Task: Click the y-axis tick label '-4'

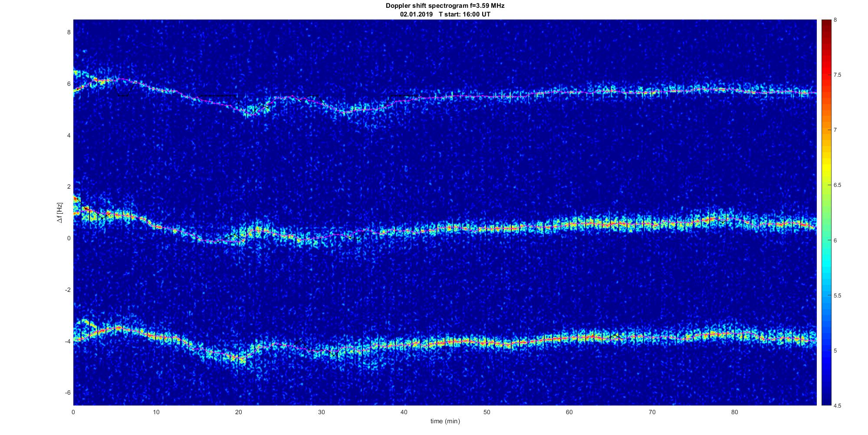Action: pos(67,341)
